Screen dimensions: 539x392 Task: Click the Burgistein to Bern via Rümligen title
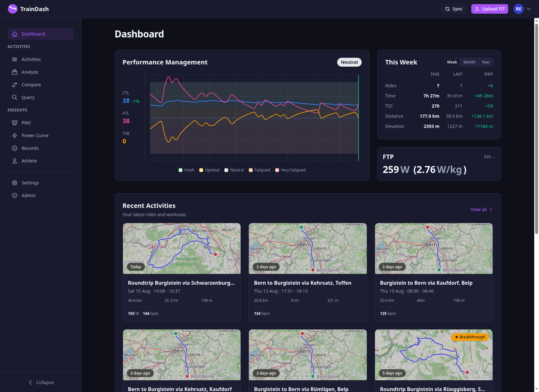click(301, 389)
